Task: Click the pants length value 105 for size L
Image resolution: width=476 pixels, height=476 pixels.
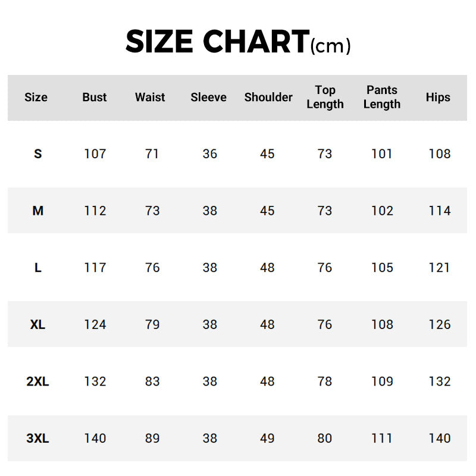Action: tap(382, 268)
